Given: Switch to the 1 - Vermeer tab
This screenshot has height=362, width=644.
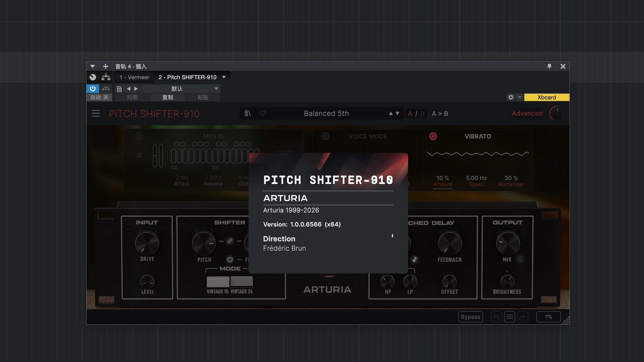Looking at the screenshot, I should click(x=135, y=77).
